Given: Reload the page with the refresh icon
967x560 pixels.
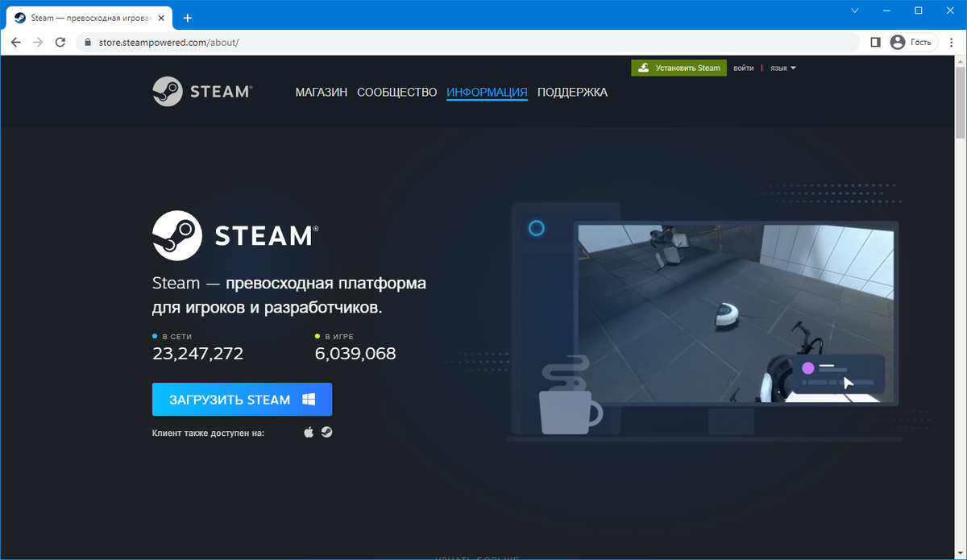Looking at the screenshot, I should pyautogui.click(x=60, y=42).
